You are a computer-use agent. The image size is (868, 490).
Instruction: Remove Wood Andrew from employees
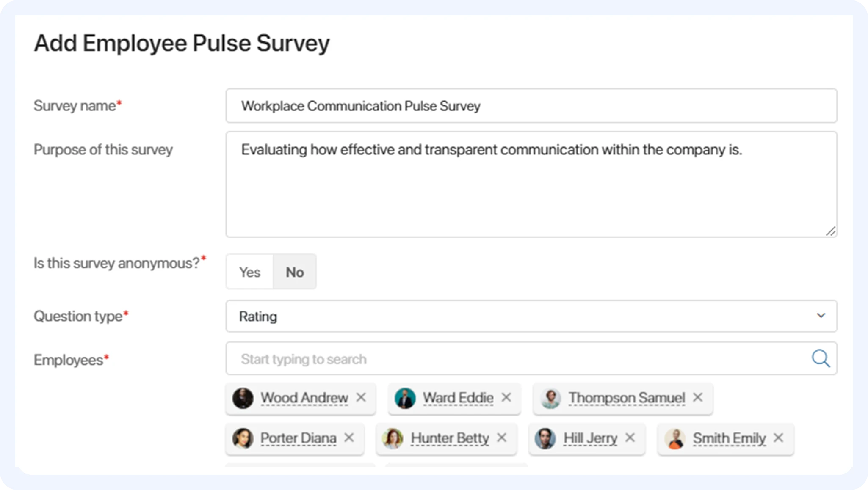pyautogui.click(x=361, y=397)
